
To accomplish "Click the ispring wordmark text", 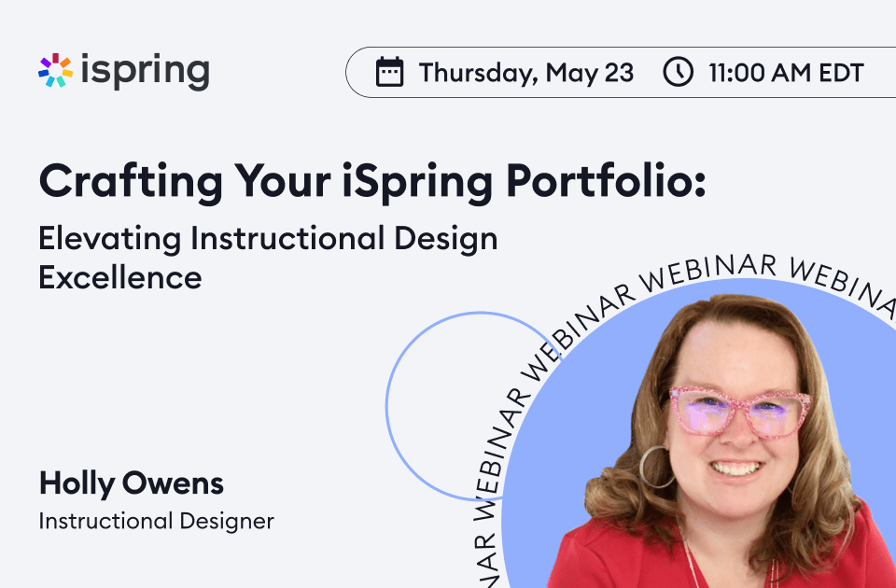I will pyautogui.click(x=145, y=71).
